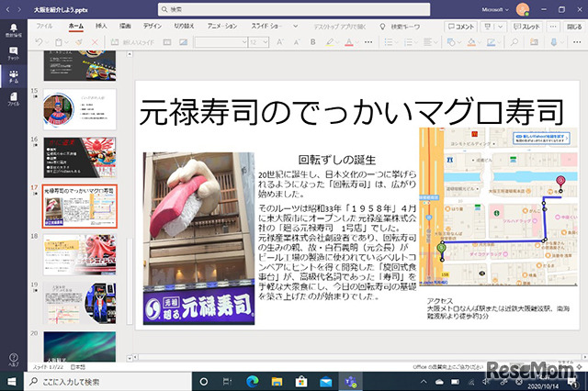Open the dropdown next to Undo
588x391 pixels.
[x=47, y=42]
